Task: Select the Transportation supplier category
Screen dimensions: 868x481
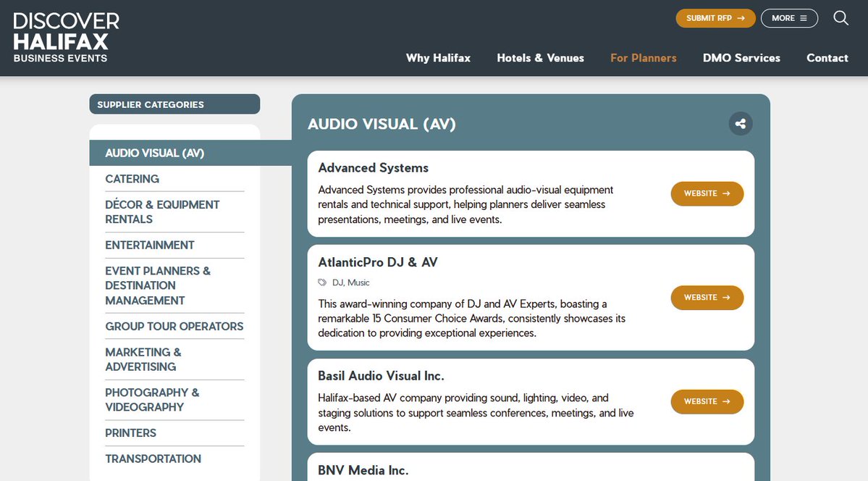Action: click(x=153, y=459)
